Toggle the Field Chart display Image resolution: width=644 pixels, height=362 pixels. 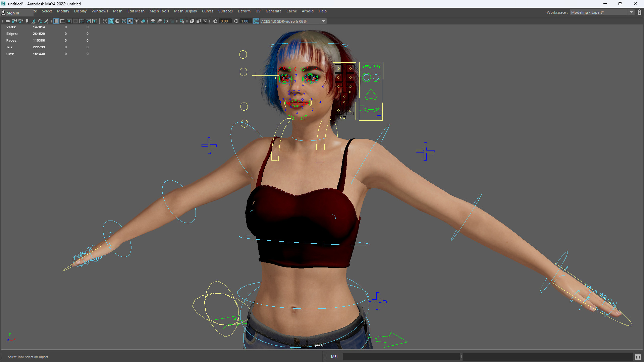point(82,21)
